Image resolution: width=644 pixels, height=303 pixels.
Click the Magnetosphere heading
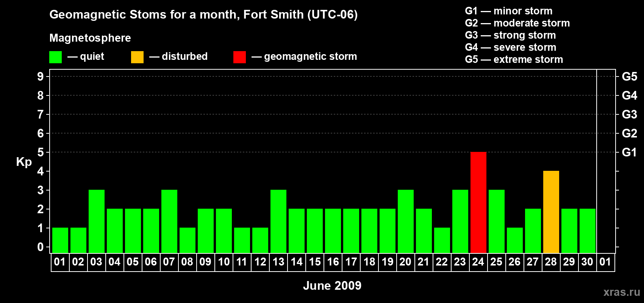(90, 38)
